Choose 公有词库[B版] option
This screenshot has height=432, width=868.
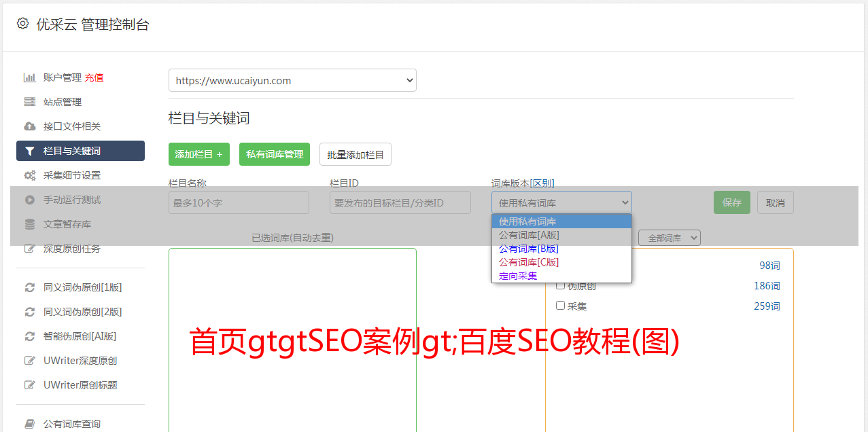pos(561,249)
